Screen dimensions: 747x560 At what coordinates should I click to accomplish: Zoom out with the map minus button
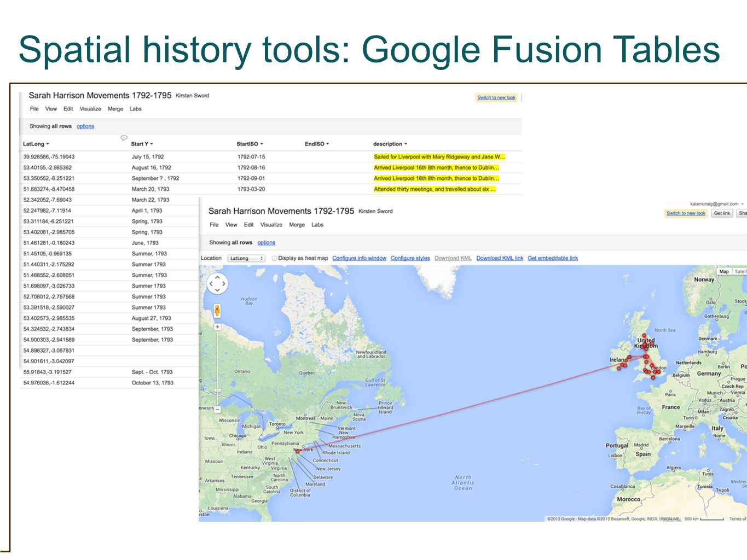217,409
